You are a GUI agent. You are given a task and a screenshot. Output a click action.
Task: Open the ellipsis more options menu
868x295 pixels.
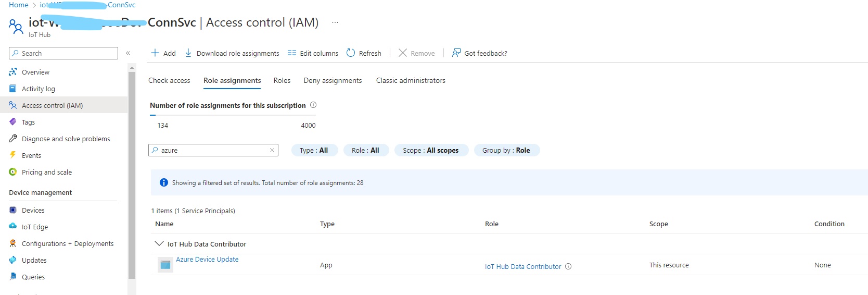pos(335,22)
